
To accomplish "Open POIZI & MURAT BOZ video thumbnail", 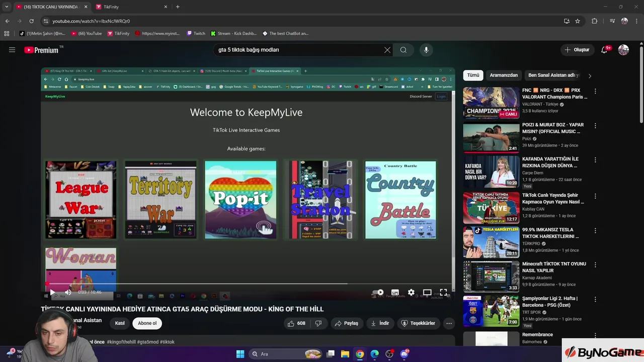I will click(x=491, y=137).
